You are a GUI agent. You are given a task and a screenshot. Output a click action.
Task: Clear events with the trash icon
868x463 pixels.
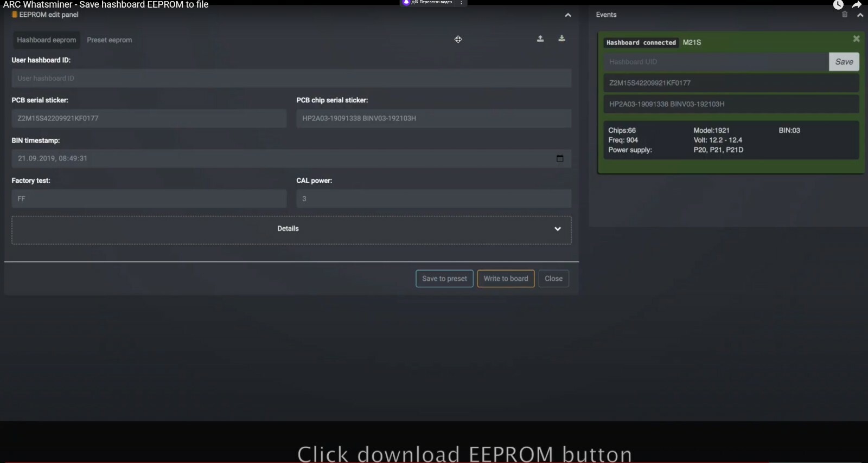point(845,15)
